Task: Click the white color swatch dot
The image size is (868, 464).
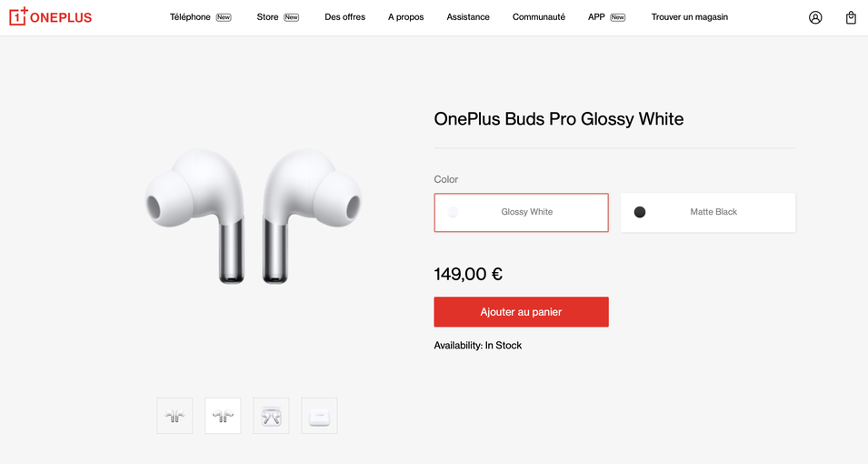Action: 453,212
